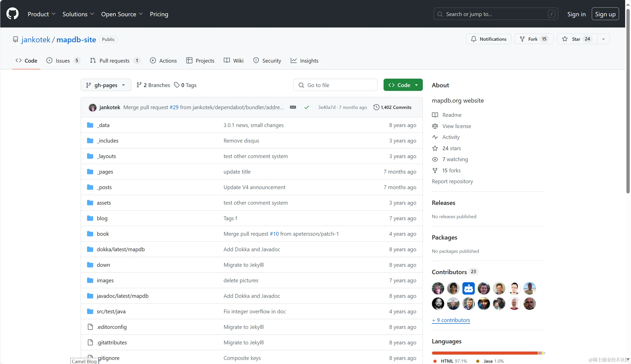
Task: Click the Notifications bell button
Action: 488,39
